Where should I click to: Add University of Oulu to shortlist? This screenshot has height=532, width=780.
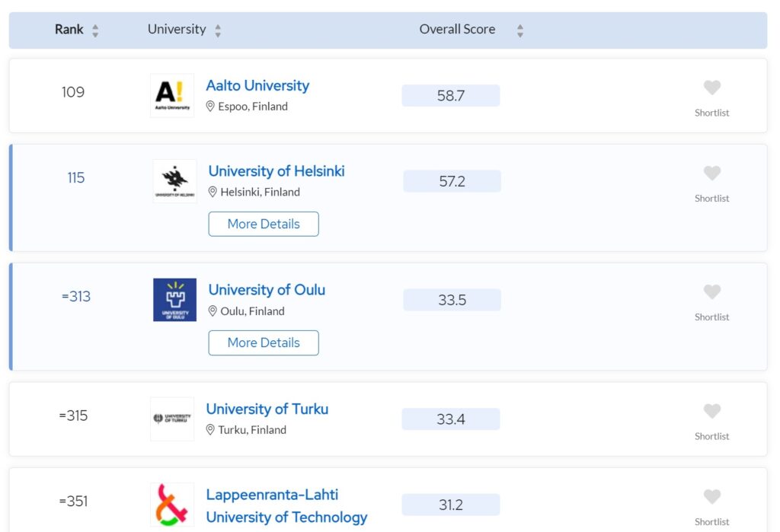711,292
